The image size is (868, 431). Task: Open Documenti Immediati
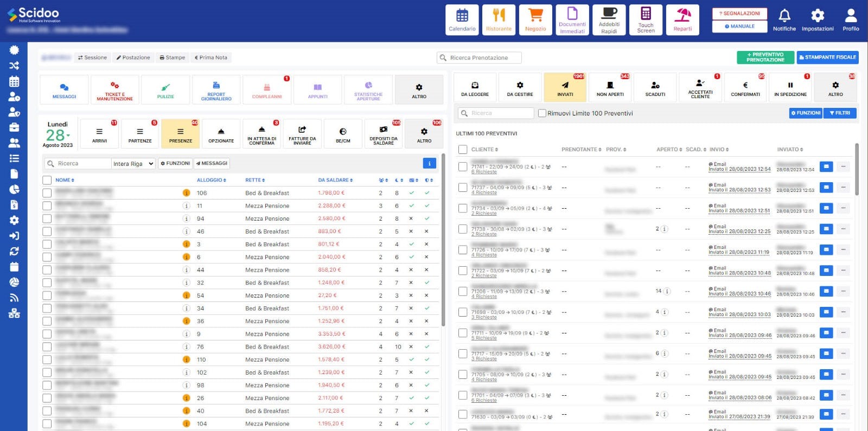coord(572,20)
